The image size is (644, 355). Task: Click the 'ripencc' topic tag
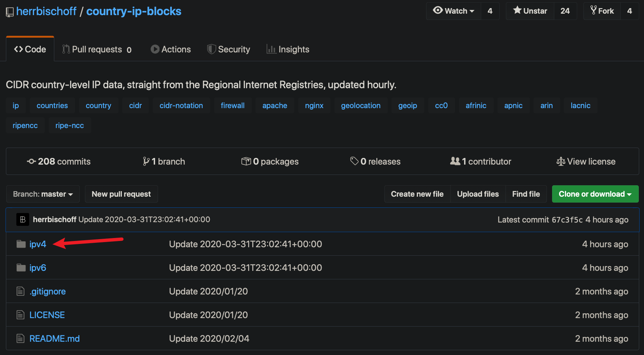click(x=25, y=125)
